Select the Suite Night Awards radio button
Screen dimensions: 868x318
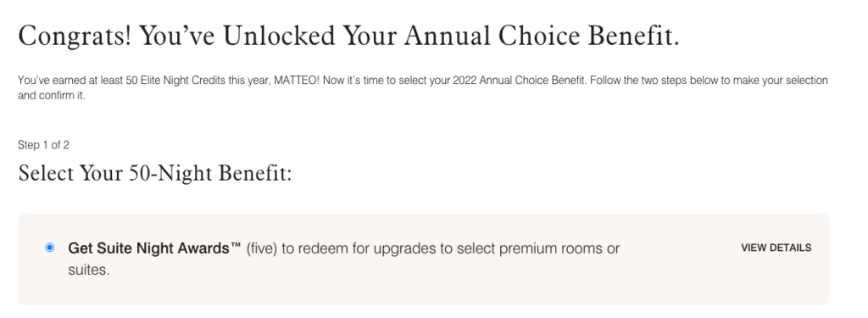coord(50,248)
